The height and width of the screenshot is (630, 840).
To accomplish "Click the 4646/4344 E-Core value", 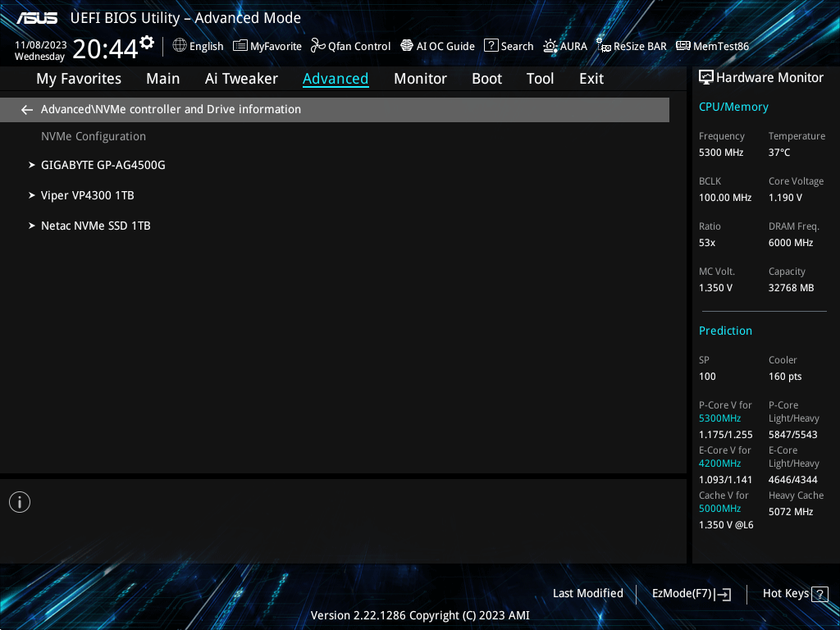I will pos(793,479).
